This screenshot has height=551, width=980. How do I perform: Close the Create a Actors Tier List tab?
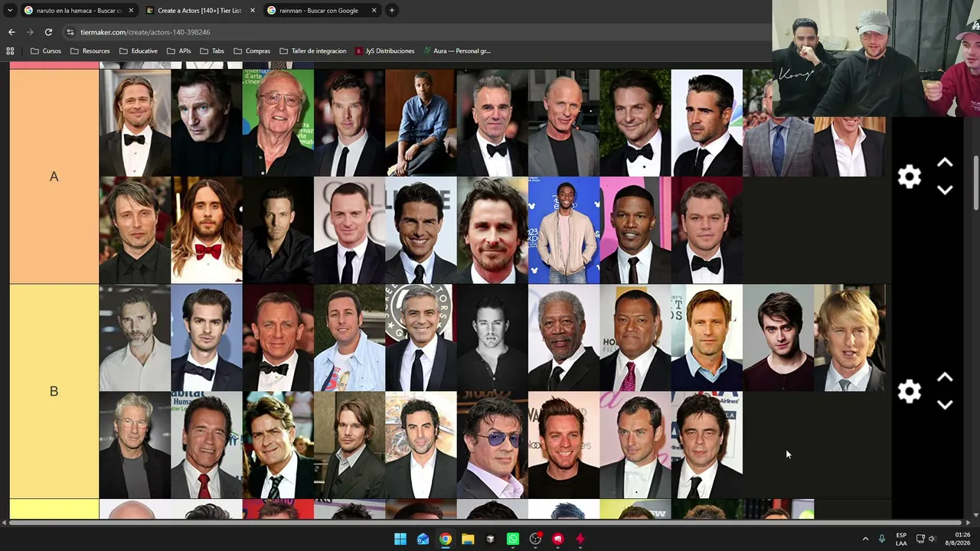point(253,11)
